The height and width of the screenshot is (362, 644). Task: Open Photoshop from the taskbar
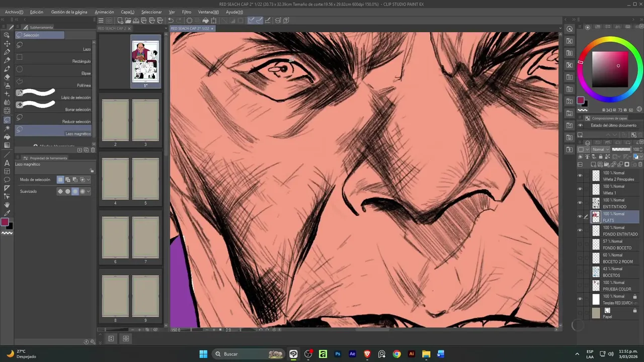point(338,354)
